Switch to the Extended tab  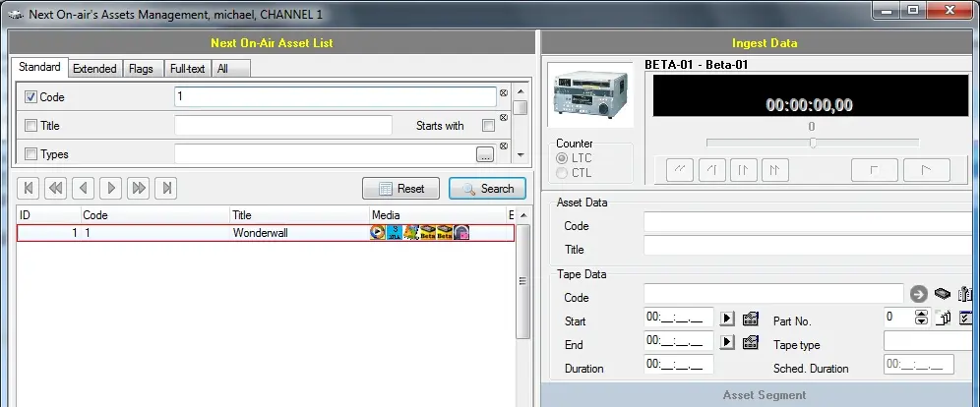94,69
